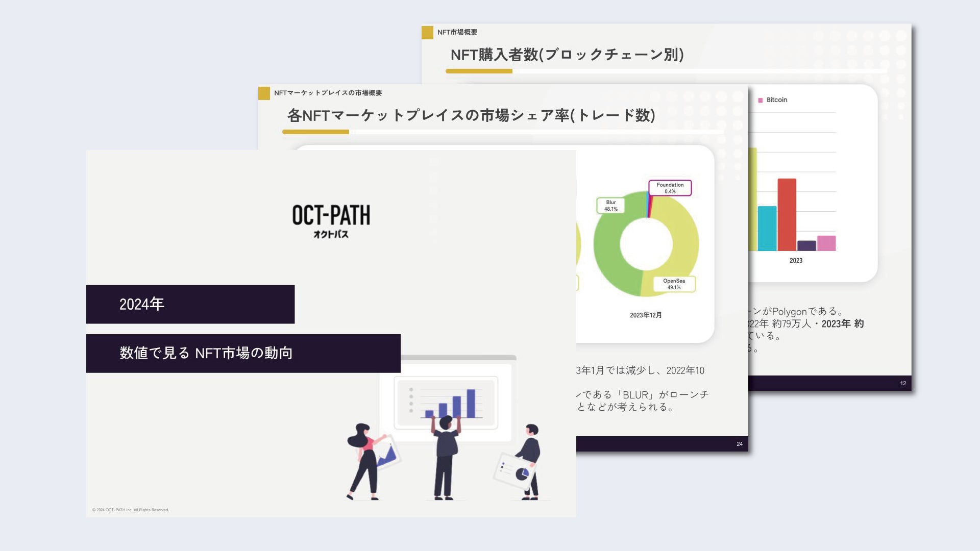This screenshot has height=551, width=980.
Task: Select the yellow marker beside NFTマーケットプレイスの市場概要
Action: pyautogui.click(x=263, y=92)
